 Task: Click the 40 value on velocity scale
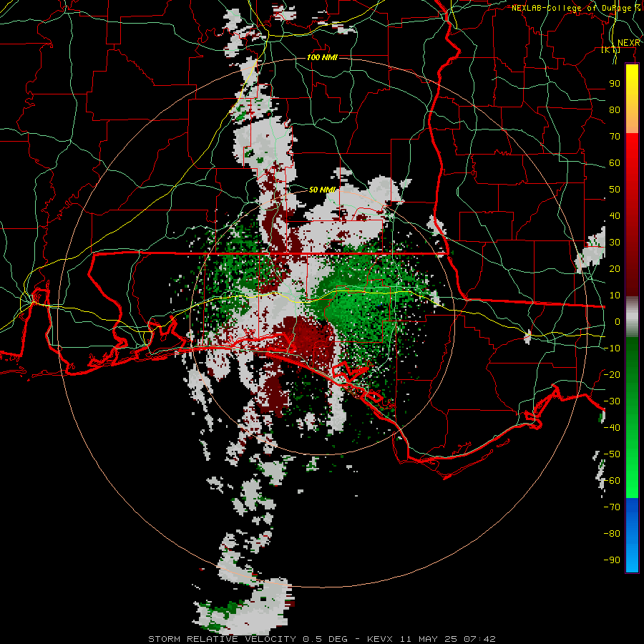click(615, 215)
